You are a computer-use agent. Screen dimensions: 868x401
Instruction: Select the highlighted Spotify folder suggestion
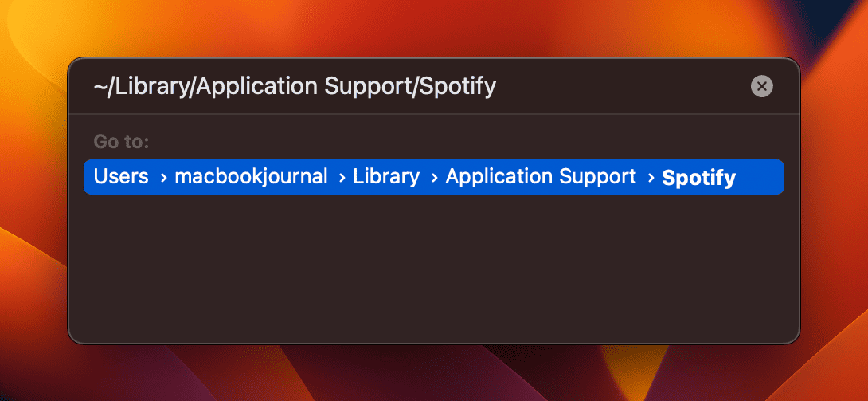(x=433, y=177)
